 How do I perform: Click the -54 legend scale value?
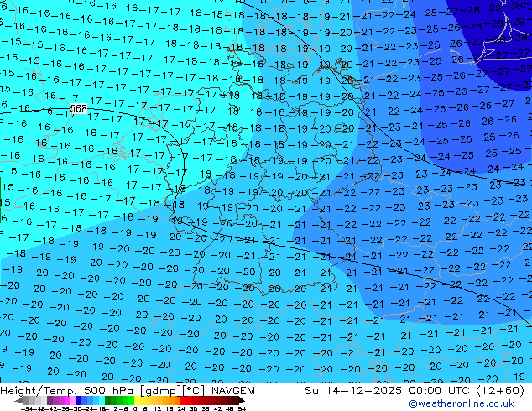point(27,408)
